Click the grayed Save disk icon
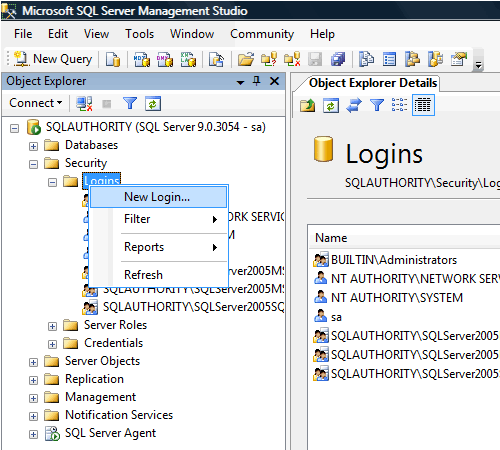The image size is (500, 450). tap(315, 59)
